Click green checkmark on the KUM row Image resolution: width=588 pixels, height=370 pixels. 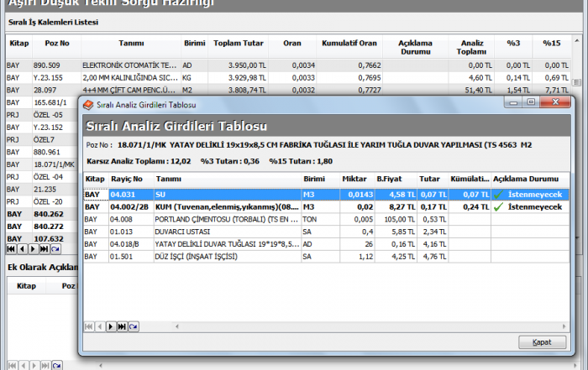tap(499, 206)
